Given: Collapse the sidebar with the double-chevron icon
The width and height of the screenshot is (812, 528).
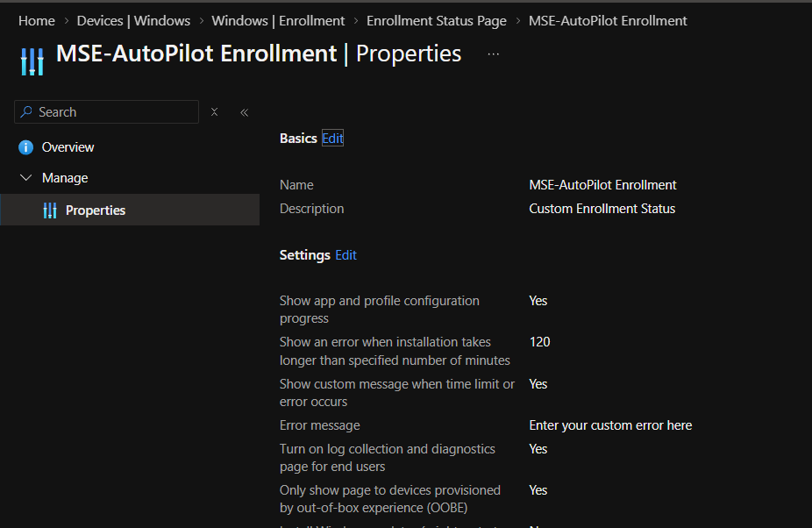Looking at the screenshot, I should point(244,112).
